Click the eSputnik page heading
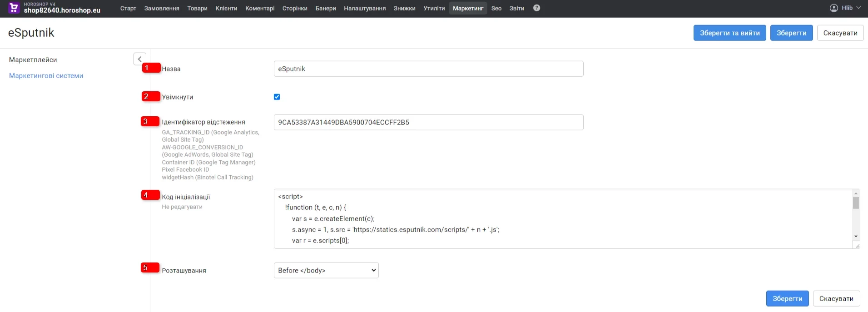 31,33
